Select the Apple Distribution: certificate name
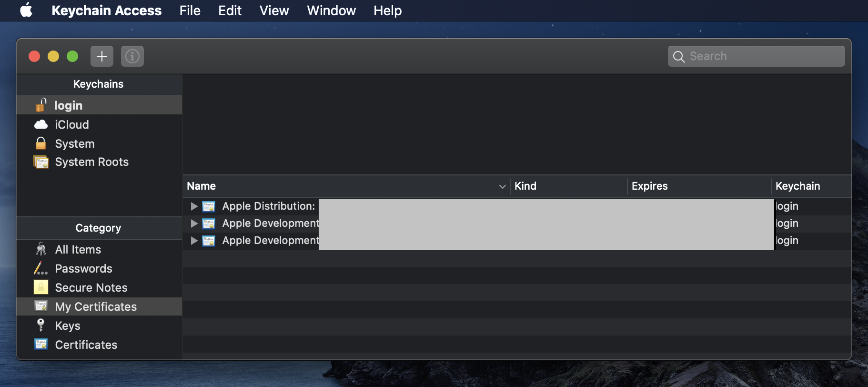The image size is (868, 387). (x=269, y=206)
